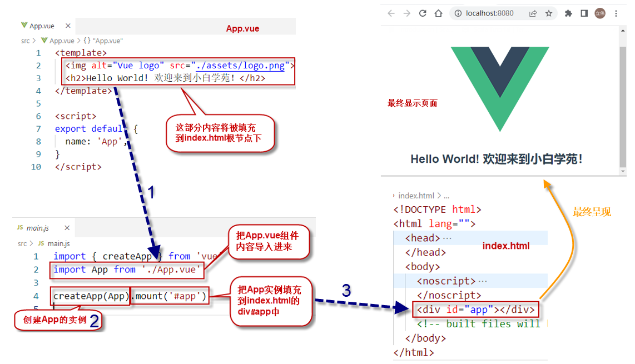
Task: Click the browser page vertical scrollbar
Action: pos(623,106)
